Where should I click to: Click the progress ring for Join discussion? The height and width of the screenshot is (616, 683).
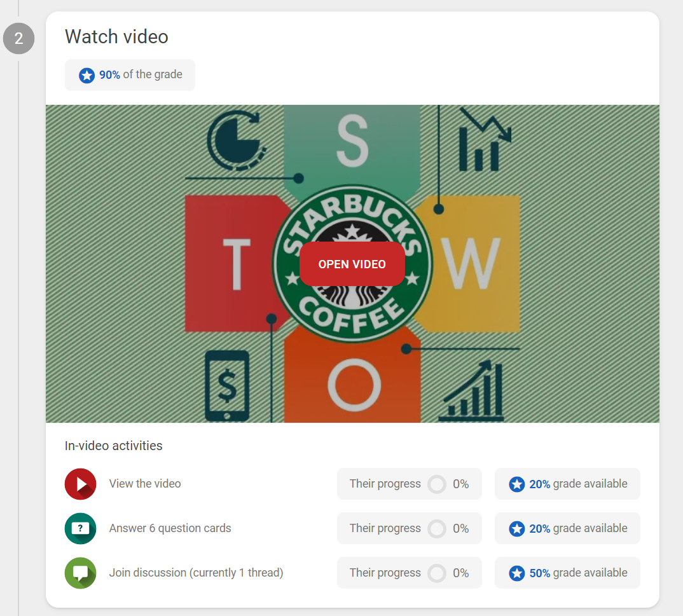point(437,573)
